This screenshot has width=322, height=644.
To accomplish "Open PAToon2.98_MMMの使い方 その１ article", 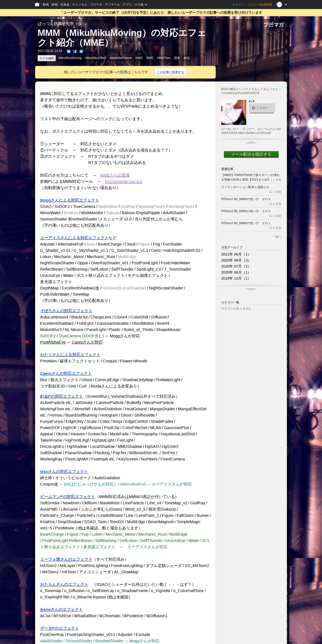I will [x=246, y=223].
